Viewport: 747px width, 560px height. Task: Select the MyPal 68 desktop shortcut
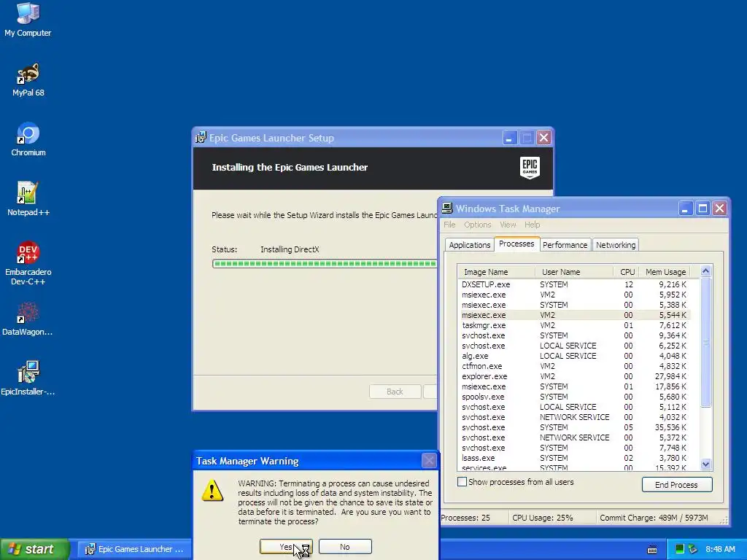pos(28,79)
